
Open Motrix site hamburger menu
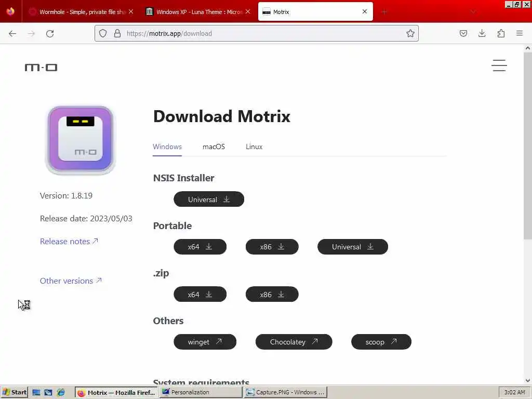click(x=499, y=65)
